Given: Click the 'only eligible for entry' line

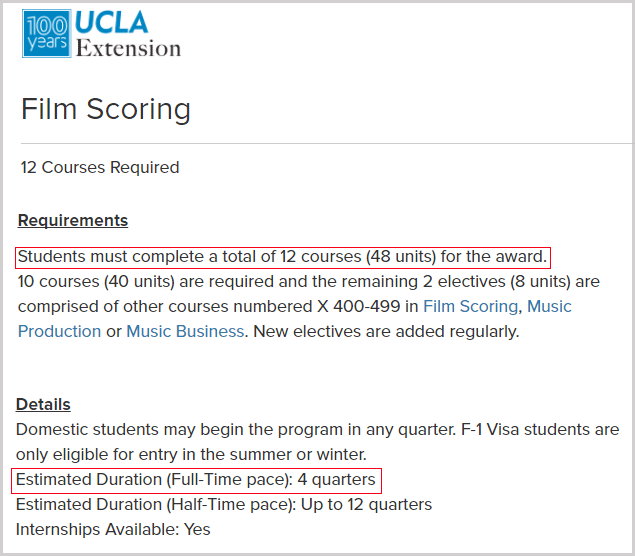Looking at the screenshot, I should 191,455.
